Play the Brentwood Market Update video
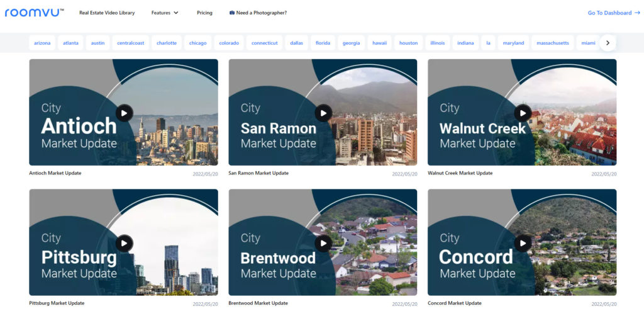644x316 pixels. click(323, 244)
